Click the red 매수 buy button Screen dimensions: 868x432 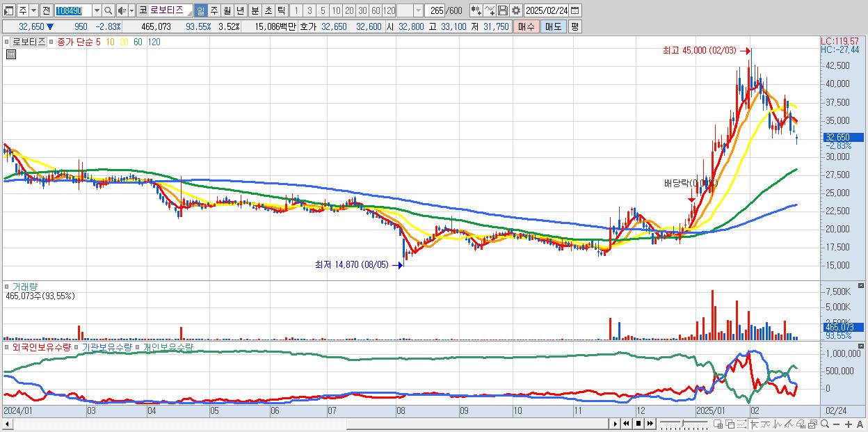[527, 26]
